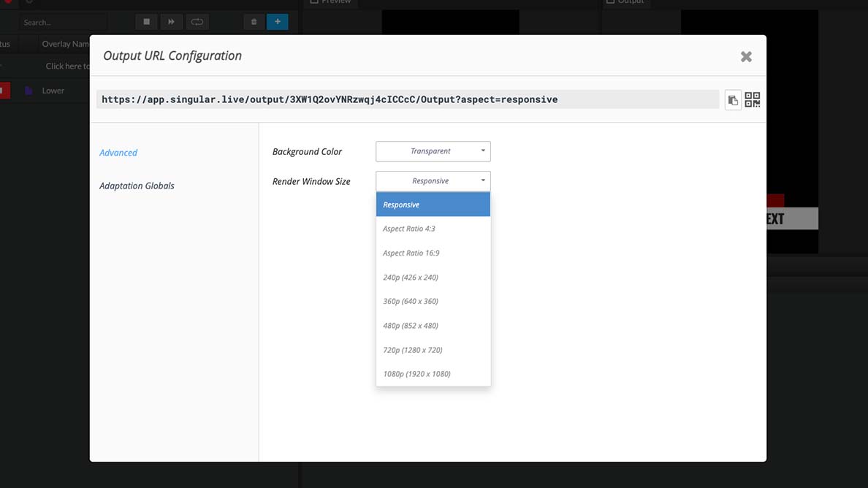
Task: Select 1080p (1920 x 1080) render size
Action: (433, 374)
